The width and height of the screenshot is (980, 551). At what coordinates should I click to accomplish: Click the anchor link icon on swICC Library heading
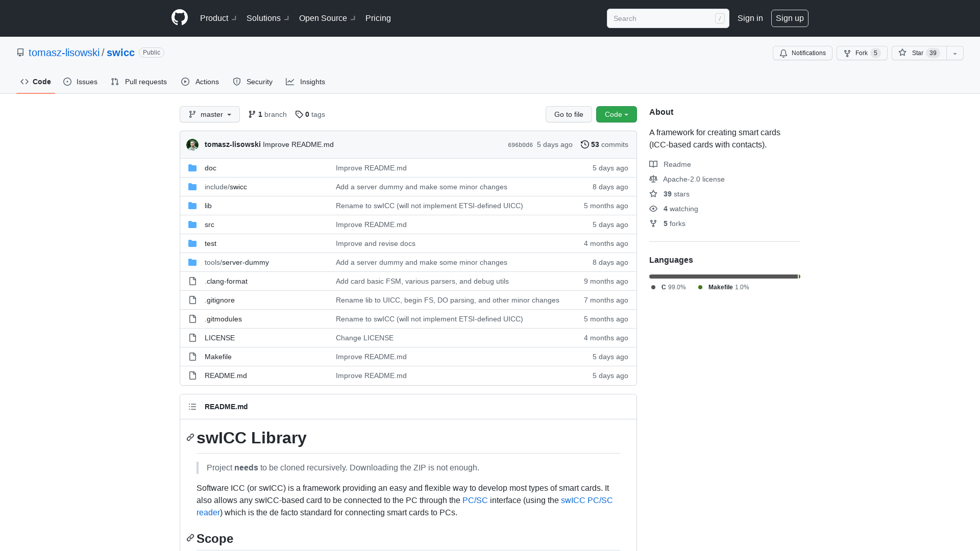(x=190, y=437)
